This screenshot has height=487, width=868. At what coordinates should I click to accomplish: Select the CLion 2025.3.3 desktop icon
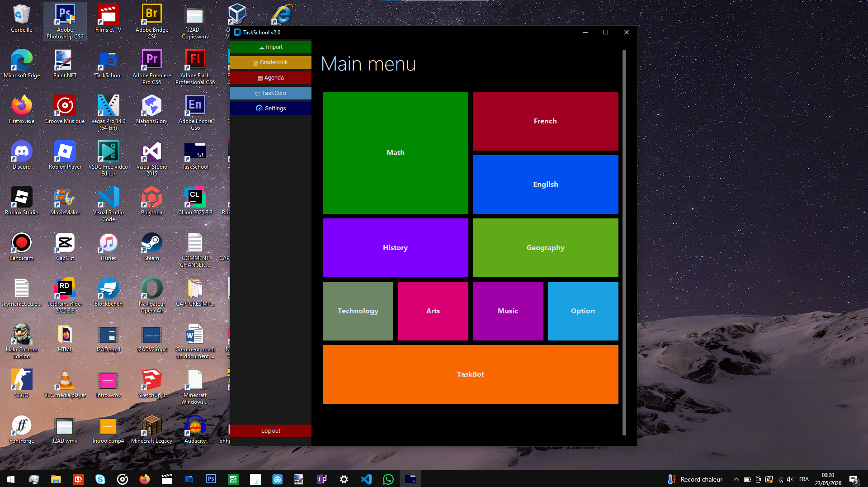pos(195,201)
